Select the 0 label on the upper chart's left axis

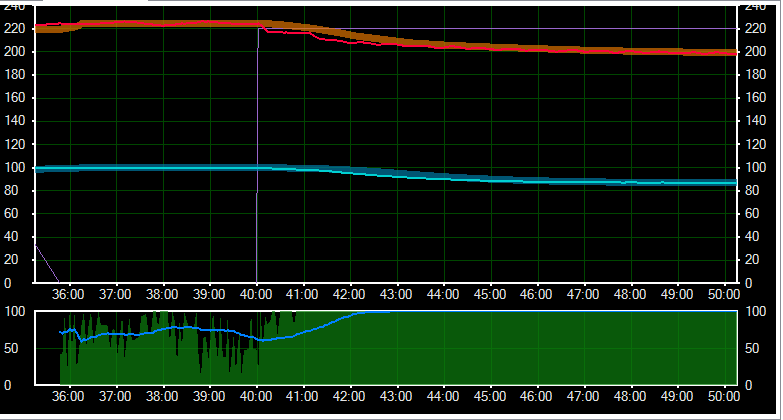(x=20, y=283)
